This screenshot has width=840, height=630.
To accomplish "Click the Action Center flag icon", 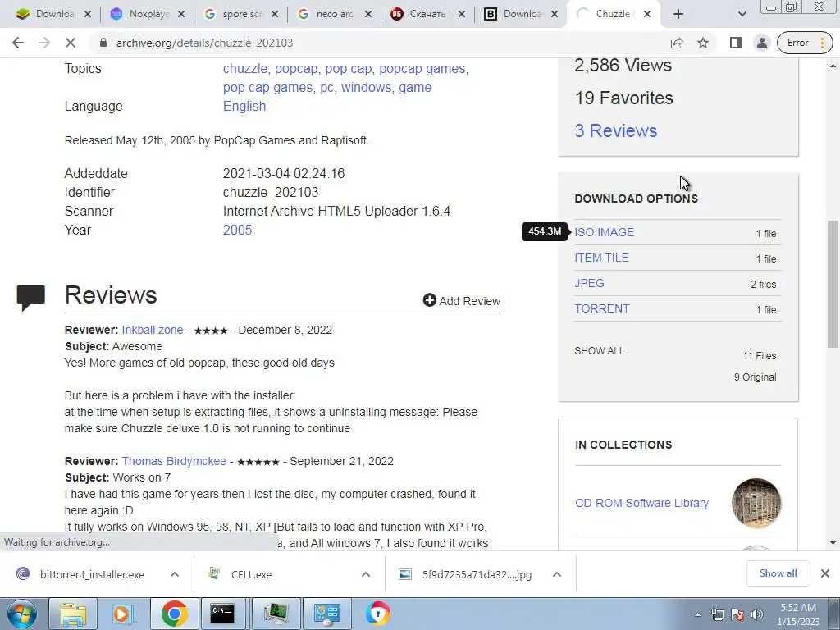I will click(x=737, y=615).
